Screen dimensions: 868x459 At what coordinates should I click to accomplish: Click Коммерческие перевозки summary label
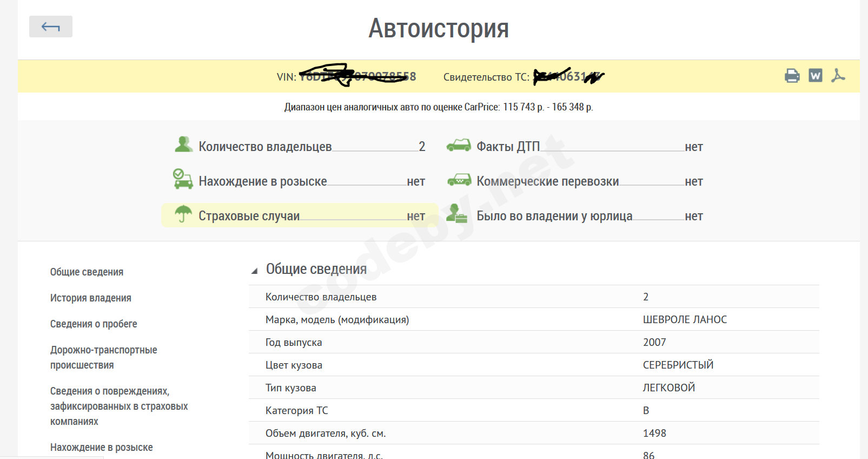547,181
